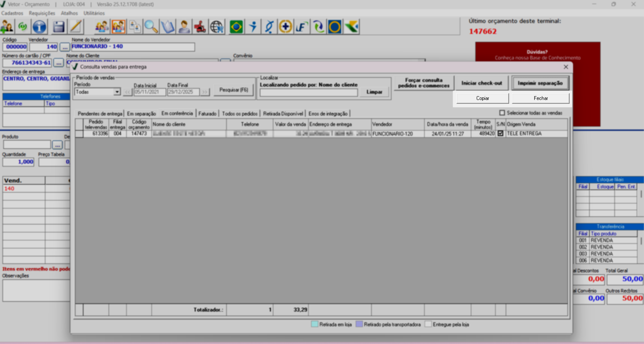This screenshot has height=344, width=644.
Task: Click the Brazil flag toolbar icon
Action: pos(236,27)
